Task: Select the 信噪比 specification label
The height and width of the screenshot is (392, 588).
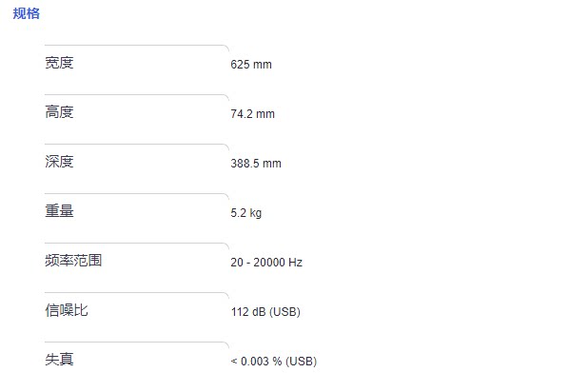Action: 67,310
